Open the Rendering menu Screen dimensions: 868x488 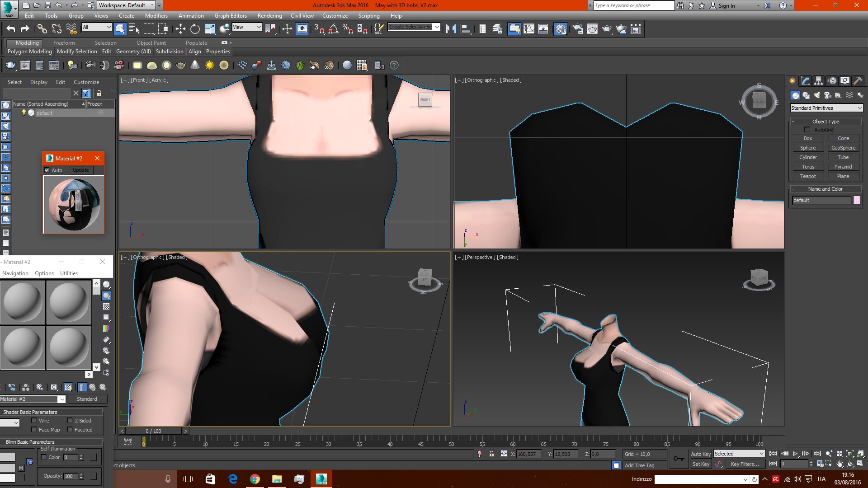[x=270, y=16]
